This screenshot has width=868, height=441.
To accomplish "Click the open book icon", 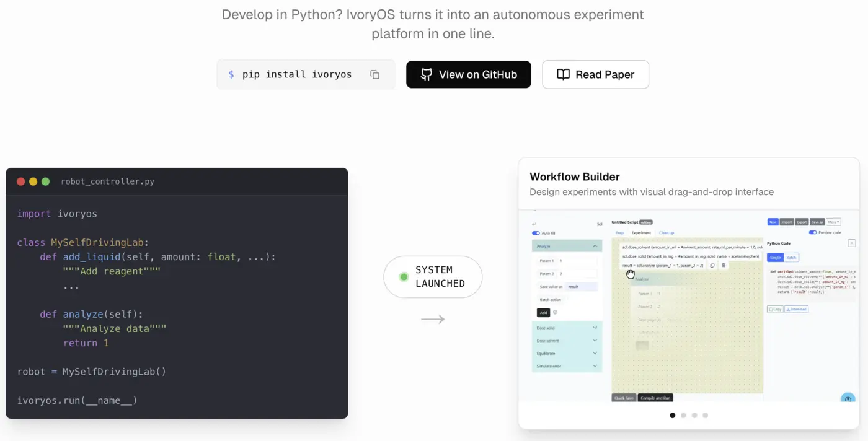I will point(563,74).
